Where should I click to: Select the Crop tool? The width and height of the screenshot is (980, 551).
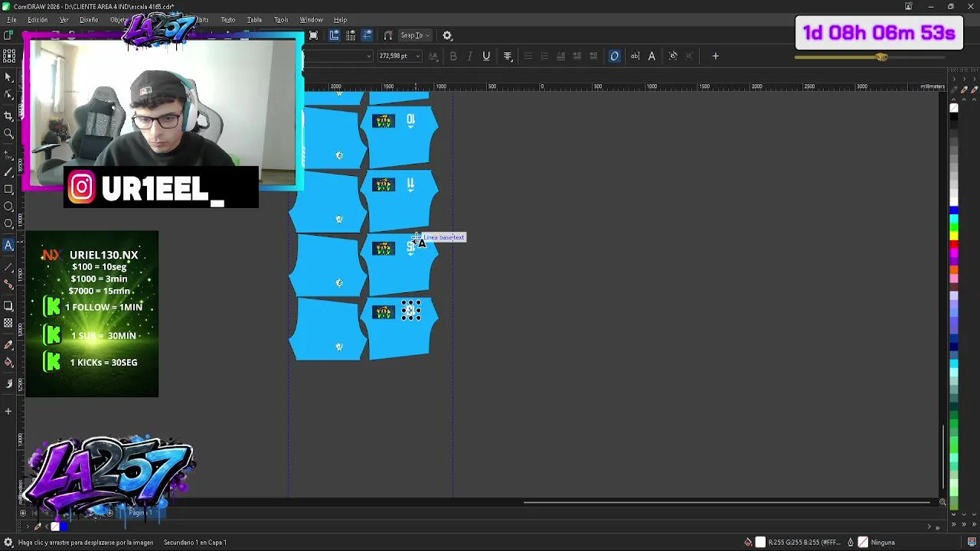8,115
